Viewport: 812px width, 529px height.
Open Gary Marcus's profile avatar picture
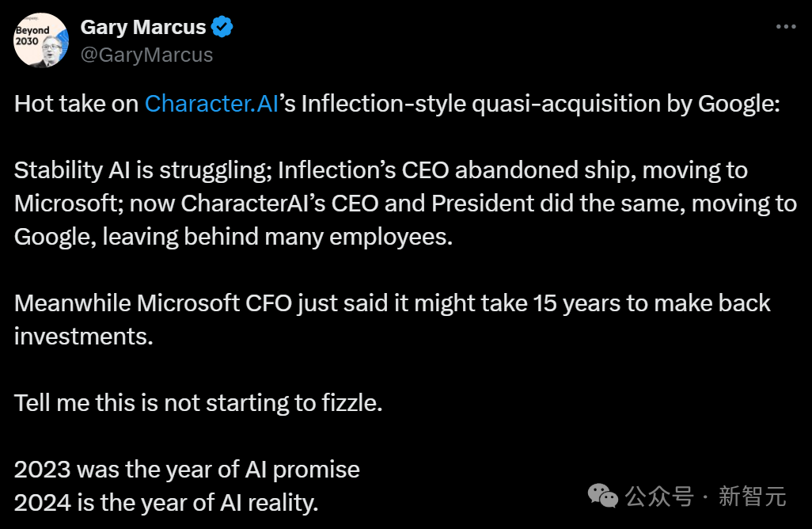coord(40,40)
